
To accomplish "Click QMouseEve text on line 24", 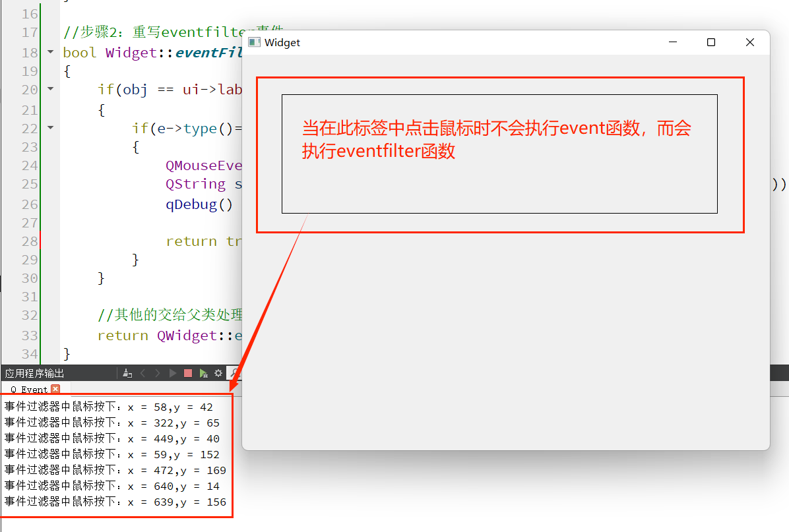I will 204,165.
